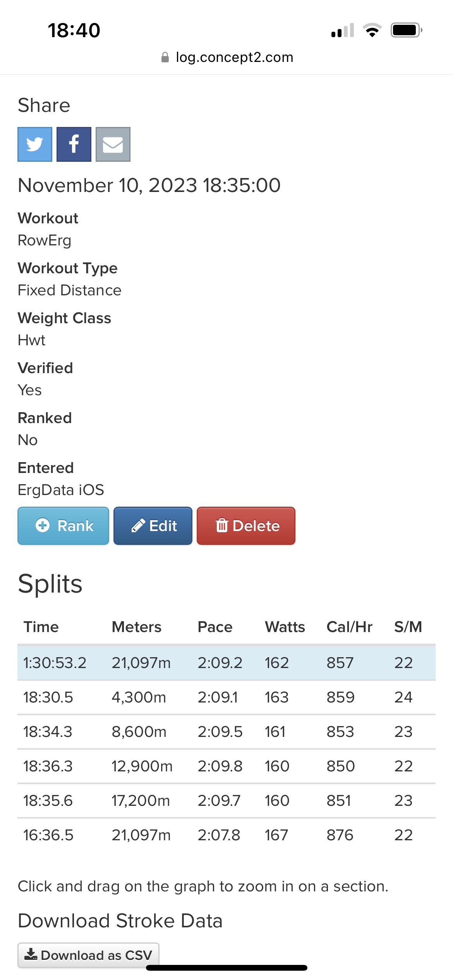Tap the Wi-Fi status icon

tap(372, 30)
